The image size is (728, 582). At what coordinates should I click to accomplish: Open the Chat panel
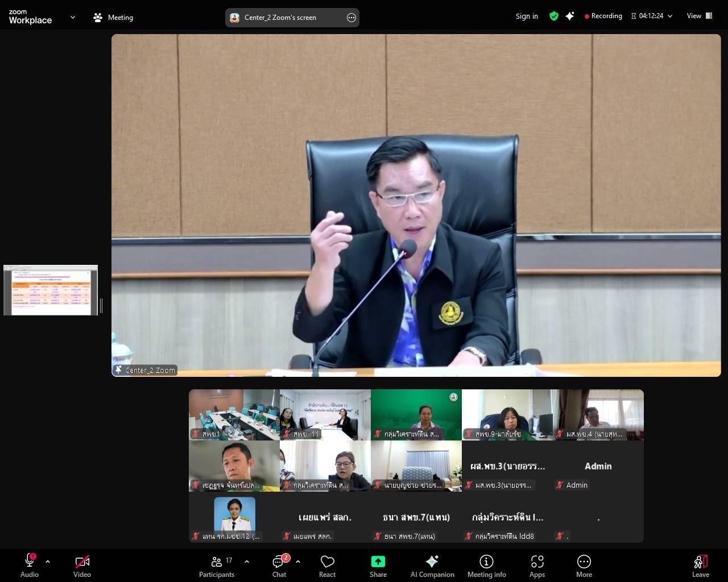click(x=279, y=566)
